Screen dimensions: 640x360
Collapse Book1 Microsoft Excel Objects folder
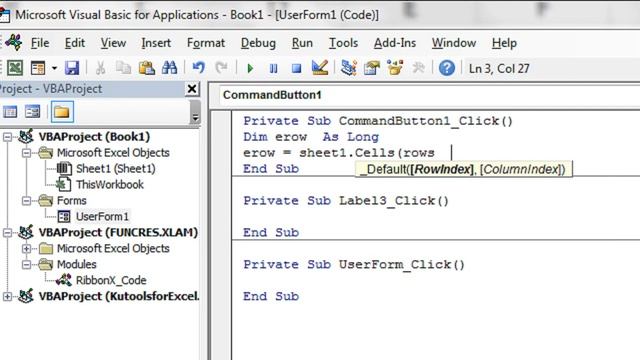pyautogui.click(x=27, y=153)
